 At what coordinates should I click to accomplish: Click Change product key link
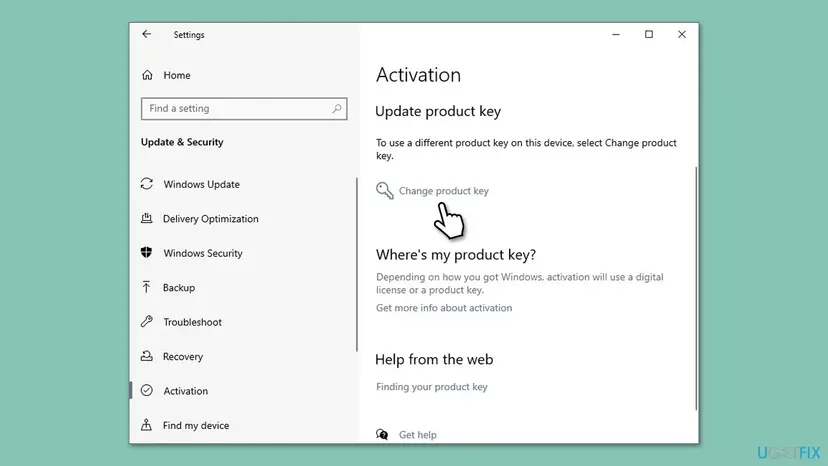(x=444, y=191)
